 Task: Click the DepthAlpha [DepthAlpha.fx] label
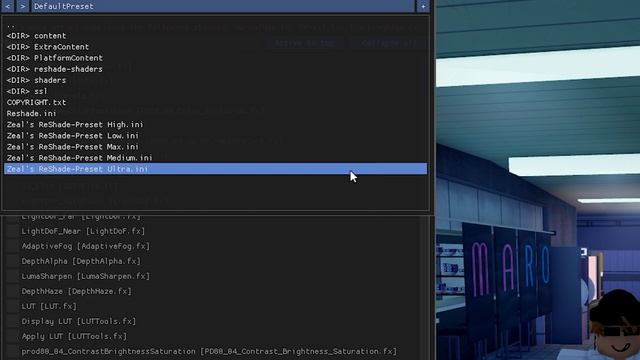(x=81, y=261)
